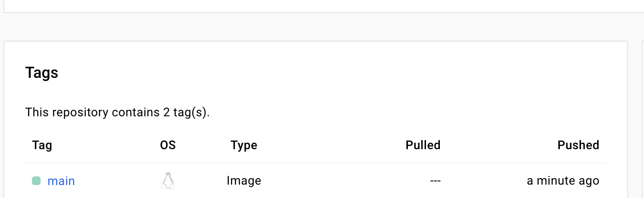The height and width of the screenshot is (198, 644).
Task: Click the OS column header
Action: click(168, 145)
